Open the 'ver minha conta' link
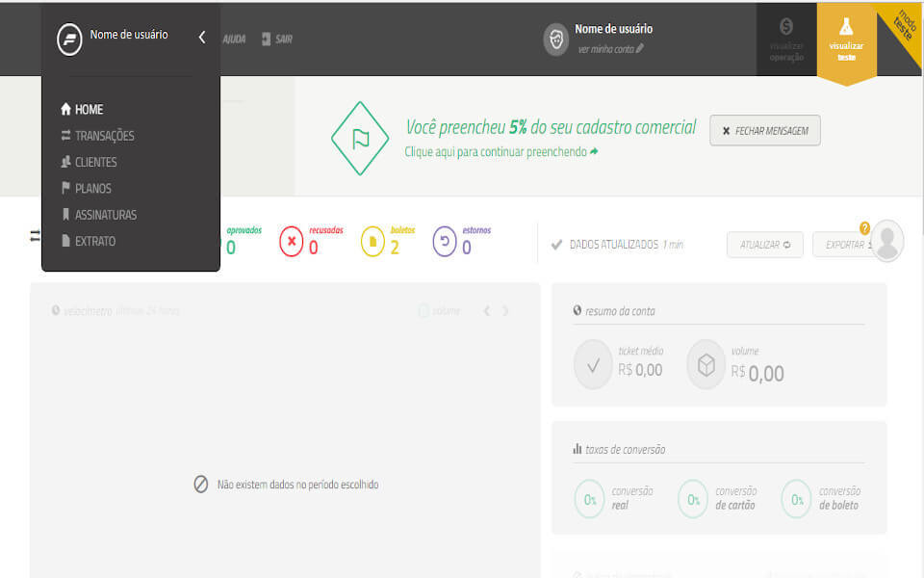The height and width of the screenshot is (578, 924). coord(610,49)
